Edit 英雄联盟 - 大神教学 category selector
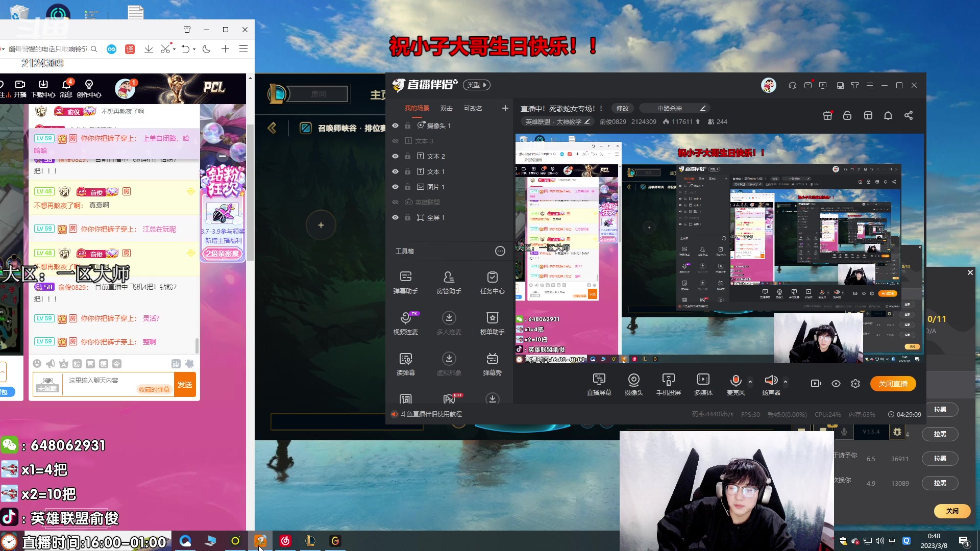 558,122
